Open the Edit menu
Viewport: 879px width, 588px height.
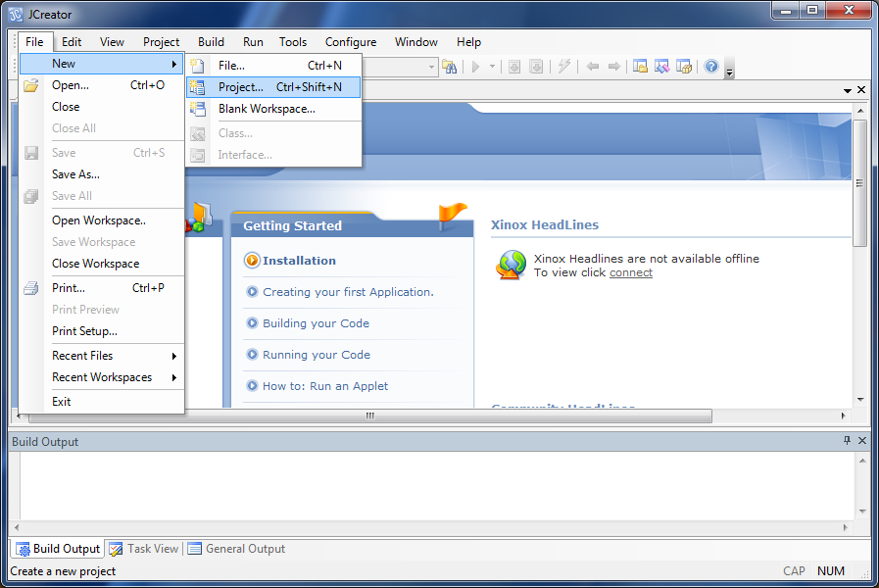pos(72,42)
